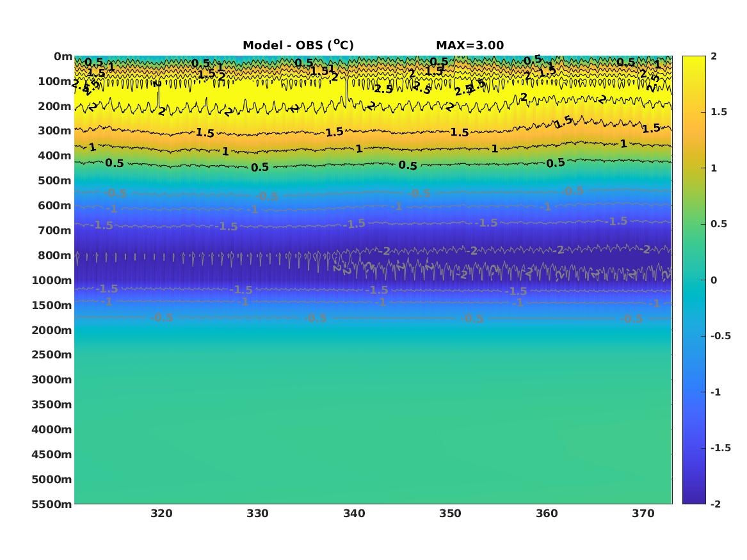Select the colorbar's bottom tick label '-2'

pyautogui.click(x=716, y=504)
